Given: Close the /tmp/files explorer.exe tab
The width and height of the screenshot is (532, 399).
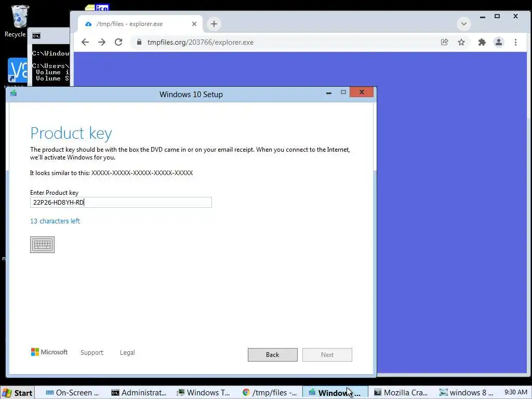Looking at the screenshot, I should (194, 24).
